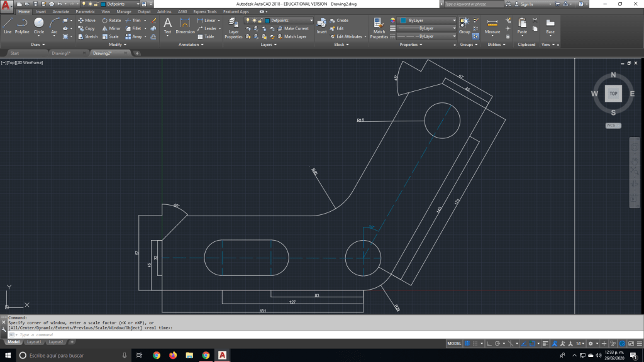Toggle grid display in status bar
644x362 pixels.
pos(467,344)
